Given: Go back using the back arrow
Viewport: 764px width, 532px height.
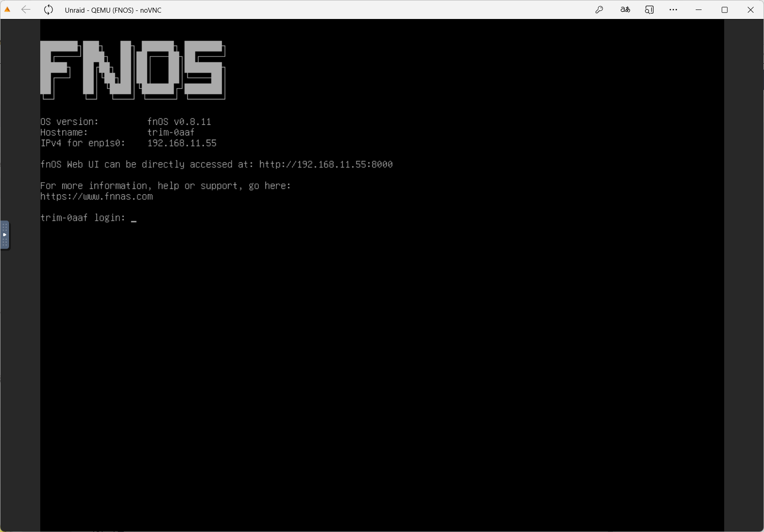Looking at the screenshot, I should tap(26, 9).
